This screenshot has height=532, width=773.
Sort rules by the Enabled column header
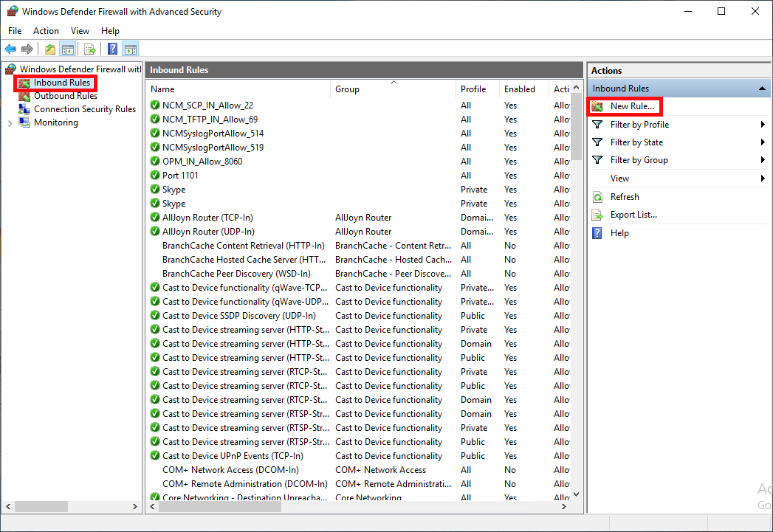pos(524,89)
